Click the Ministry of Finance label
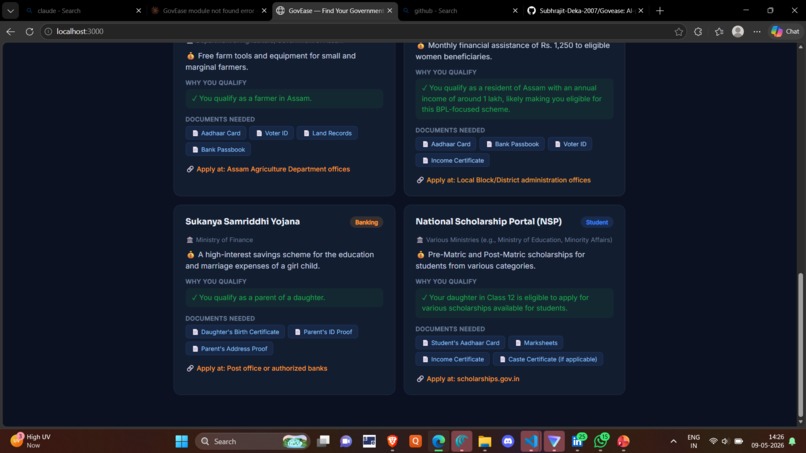The image size is (806, 453). click(x=224, y=240)
